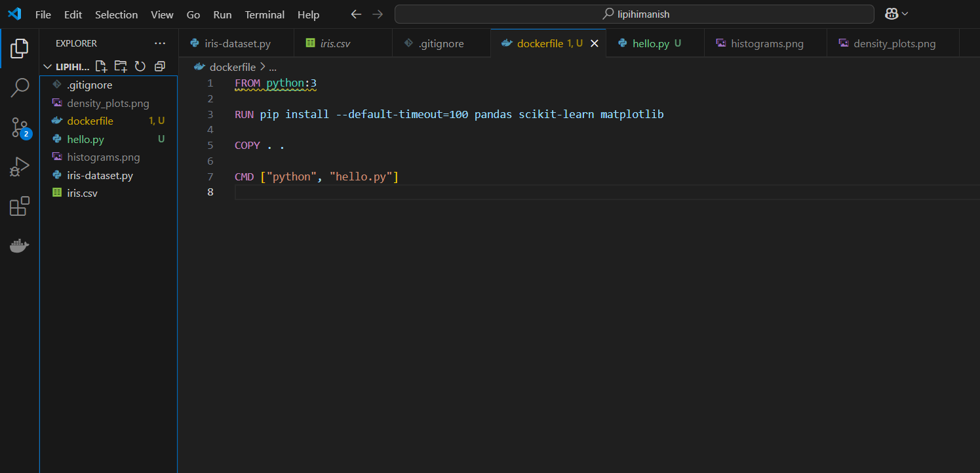Expand breadcrumb ellipsis after dockerfile

pos(273,67)
